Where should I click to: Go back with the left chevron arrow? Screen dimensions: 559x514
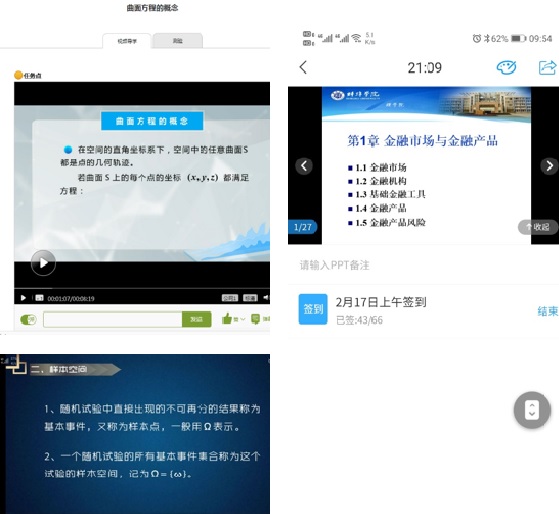tap(303, 67)
